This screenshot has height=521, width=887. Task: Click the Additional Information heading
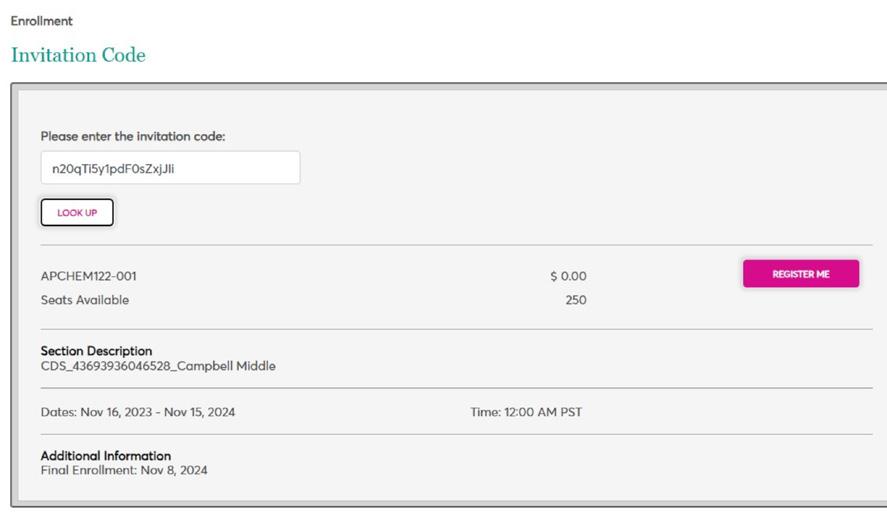click(x=106, y=456)
